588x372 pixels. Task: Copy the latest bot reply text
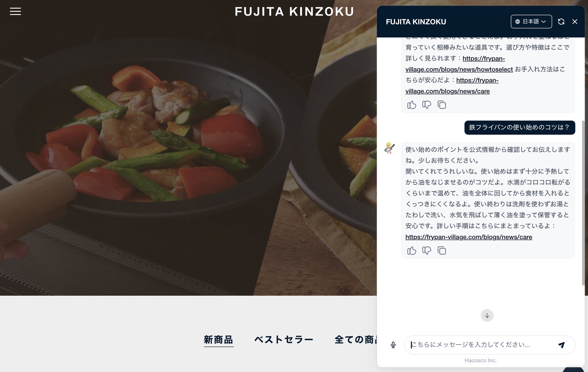(x=442, y=251)
